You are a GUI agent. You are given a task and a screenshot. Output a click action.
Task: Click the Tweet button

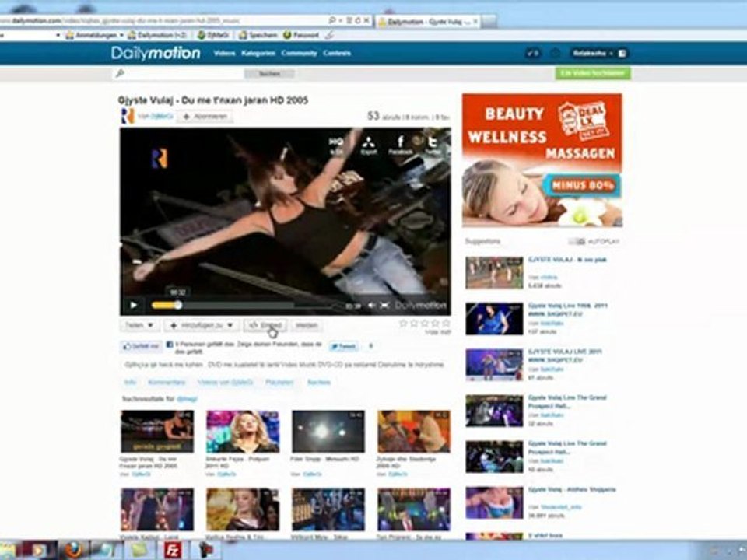click(345, 346)
